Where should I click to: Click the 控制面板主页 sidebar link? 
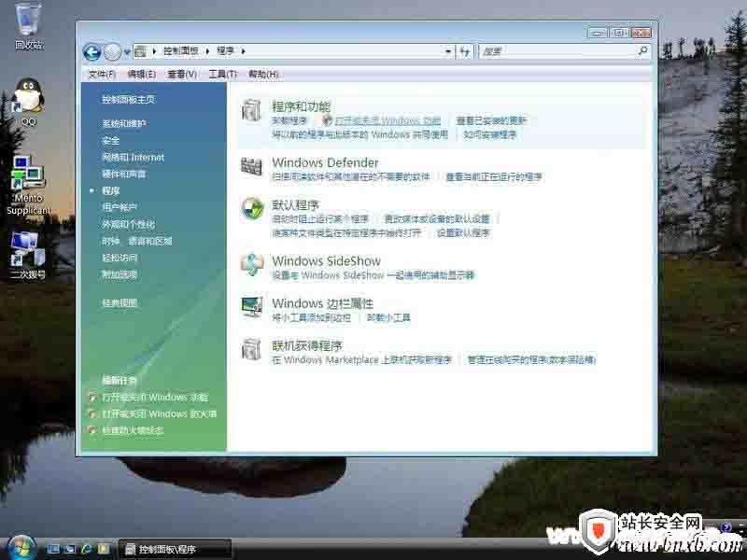128,99
